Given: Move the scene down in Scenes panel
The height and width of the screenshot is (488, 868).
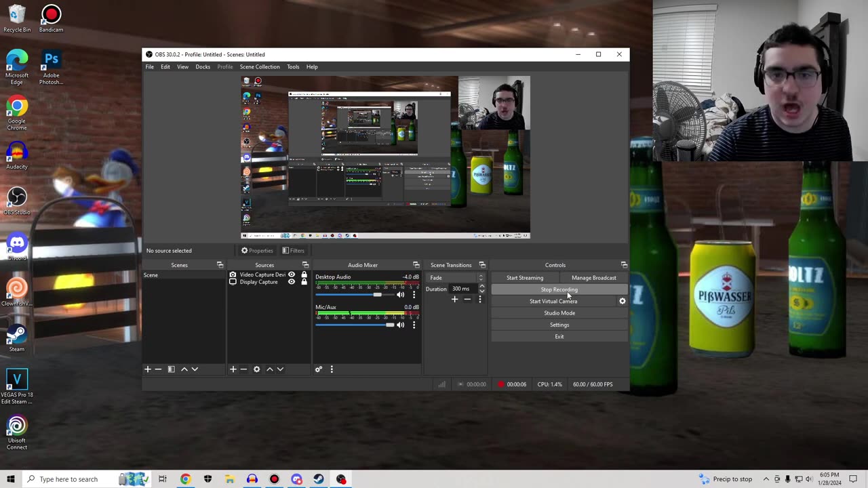Looking at the screenshot, I should [x=195, y=369].
